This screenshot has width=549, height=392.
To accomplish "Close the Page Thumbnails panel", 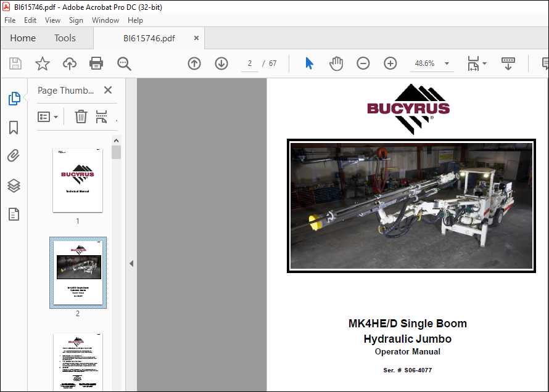I will [108, 90].
